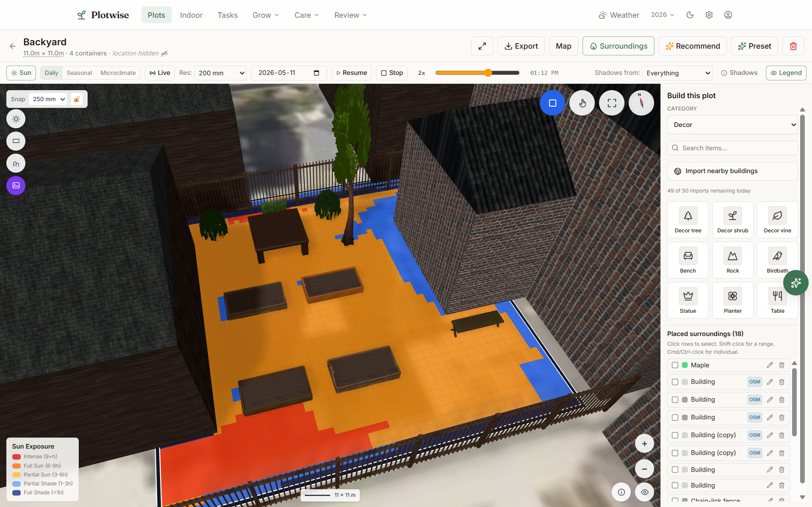
Task: Open the Review dropdown menu
Action: [351, 15]
